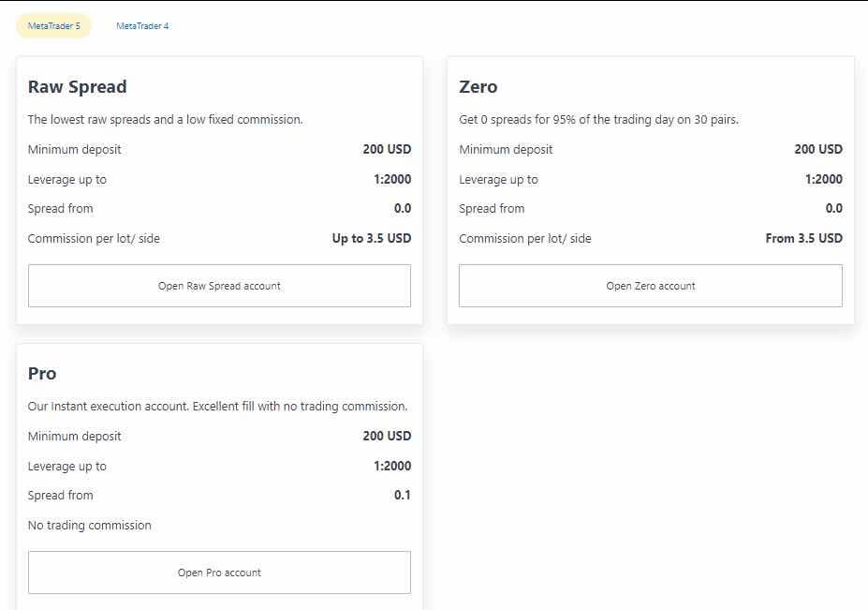The image size is (868, 610).
Task: Click the 1:2000 leverage value on Raw Spread card
Action: (x=395, y=179)
